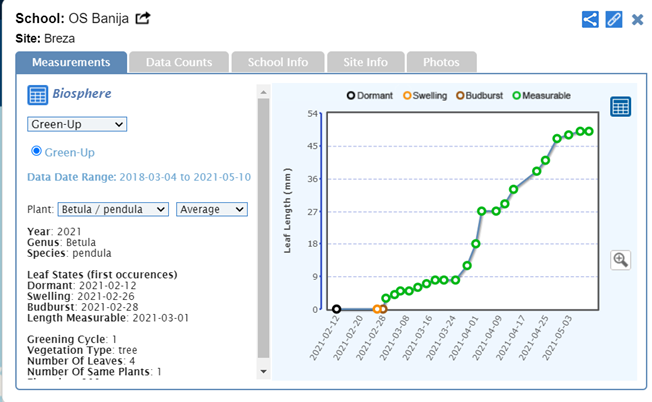Open the Betula / pendula plant dropdown
Image resolution: width=652 pixels, height=402 pixels.
point(113,209)
